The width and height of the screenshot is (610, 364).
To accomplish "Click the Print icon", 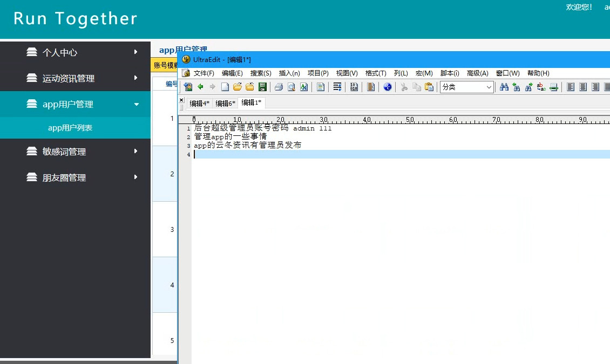I will tap(279, 87).
